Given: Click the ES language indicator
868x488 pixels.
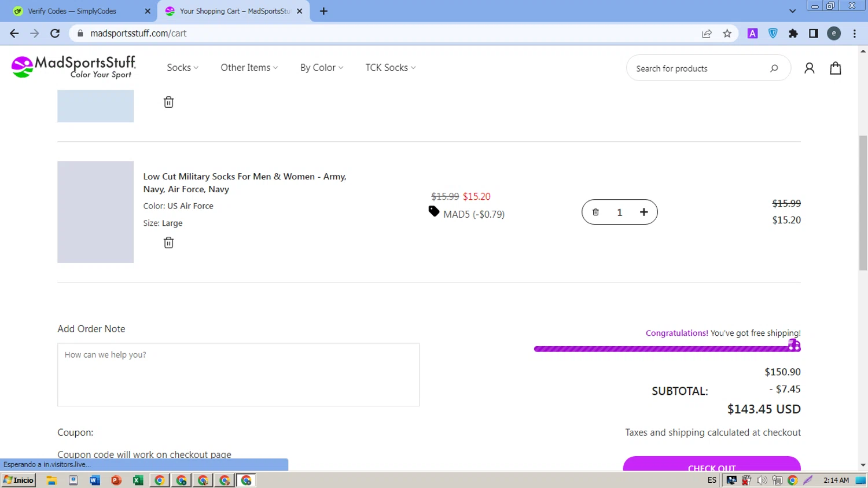Looking at the screenshot, I should coord(712,480).
